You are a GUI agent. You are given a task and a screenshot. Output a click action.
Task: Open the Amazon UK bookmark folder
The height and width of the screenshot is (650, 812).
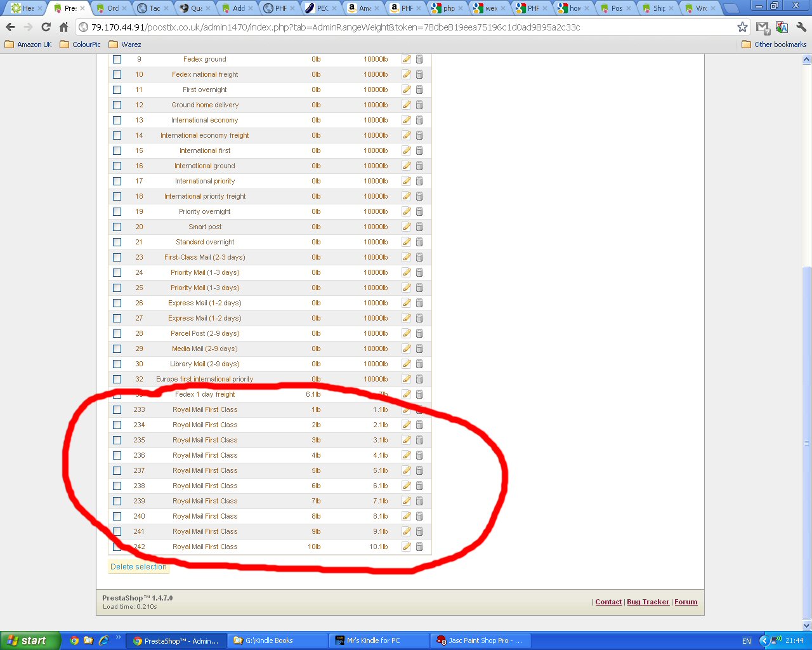pyautogui.click(x=29, y=44)
